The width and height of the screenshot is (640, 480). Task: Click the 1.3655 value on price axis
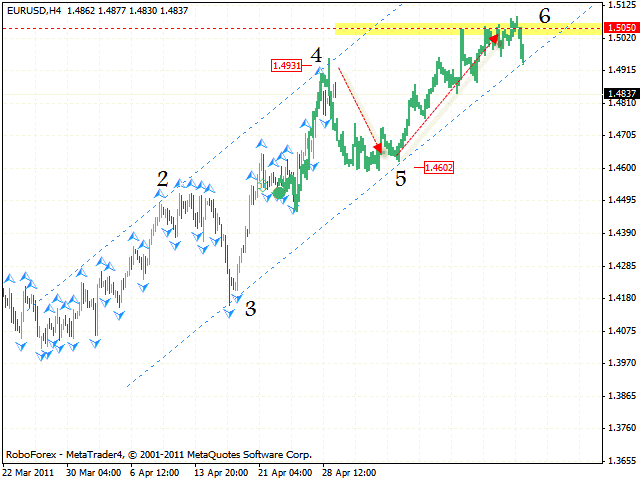click(x=621, y=460)
